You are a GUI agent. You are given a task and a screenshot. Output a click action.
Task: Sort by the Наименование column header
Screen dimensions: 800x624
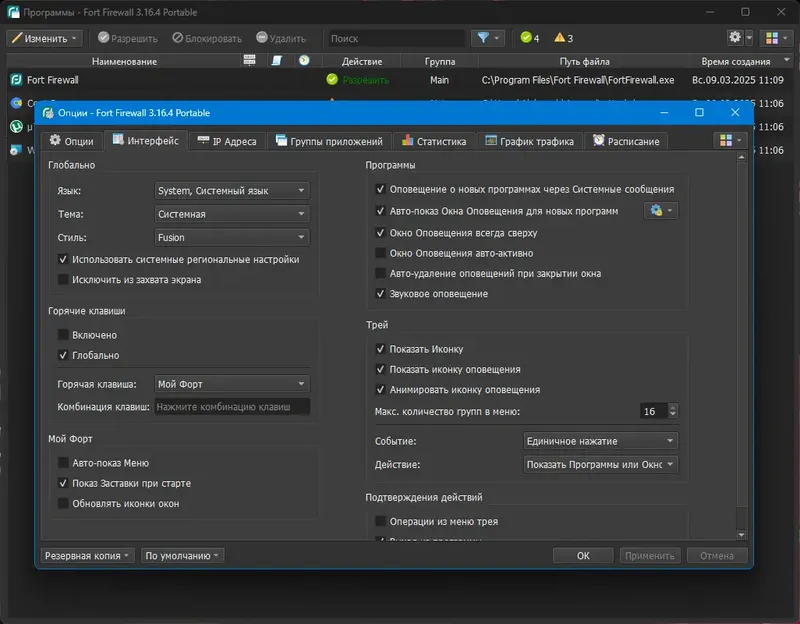point(124,61)
